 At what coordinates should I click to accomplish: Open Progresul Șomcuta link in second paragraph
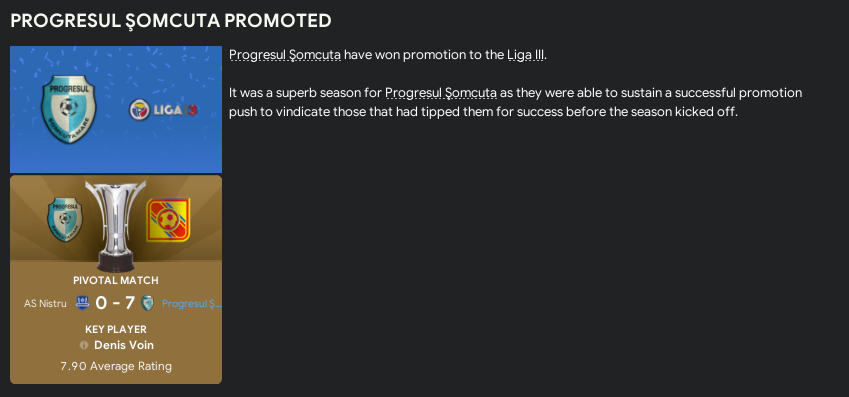click(441, 93)
